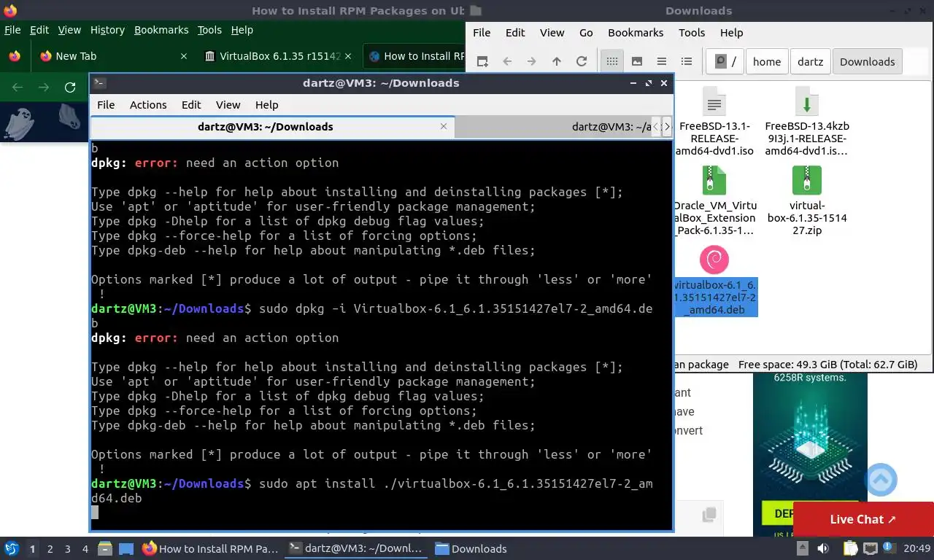Open Firefox File menu

point(12,30)
